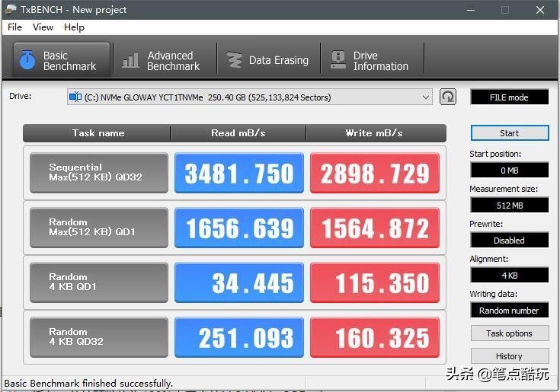Image resolution: width=560 pixels, height=392 pixels.
Task: Open the File menu
Action: pyautogui.click(x=14, y=27)
